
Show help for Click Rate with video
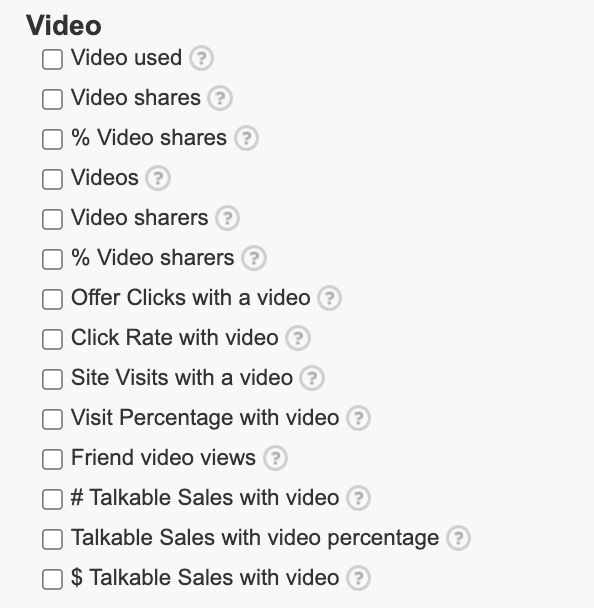298,338
